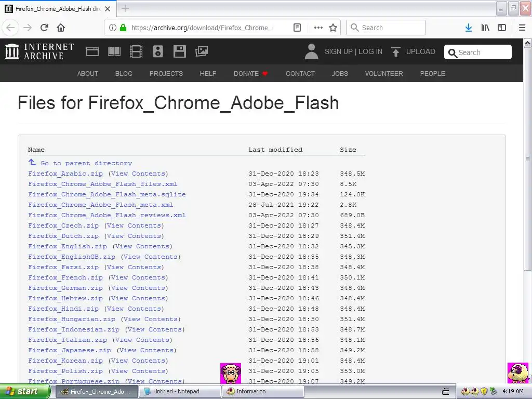Toggle Reader View icon in address bar
Viewport: 532px width, 399px height.
(297, 28)
